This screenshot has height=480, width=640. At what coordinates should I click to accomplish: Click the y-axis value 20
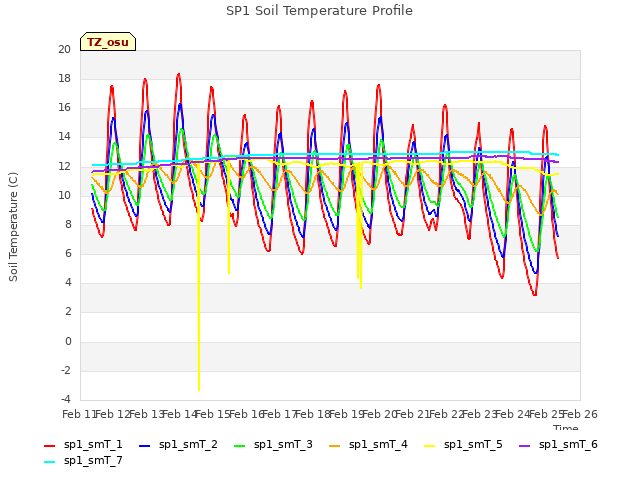(64, 49)
